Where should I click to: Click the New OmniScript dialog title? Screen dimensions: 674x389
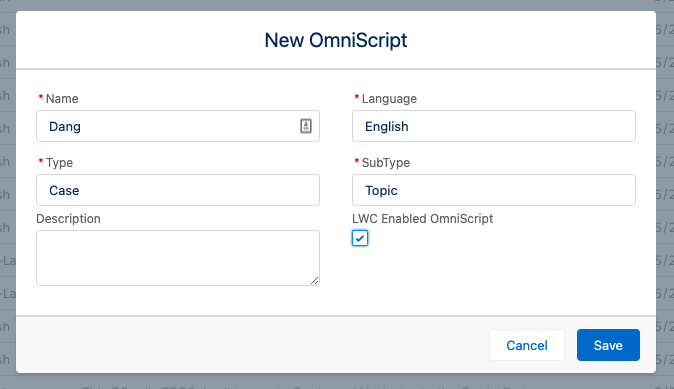coord(336,40)
